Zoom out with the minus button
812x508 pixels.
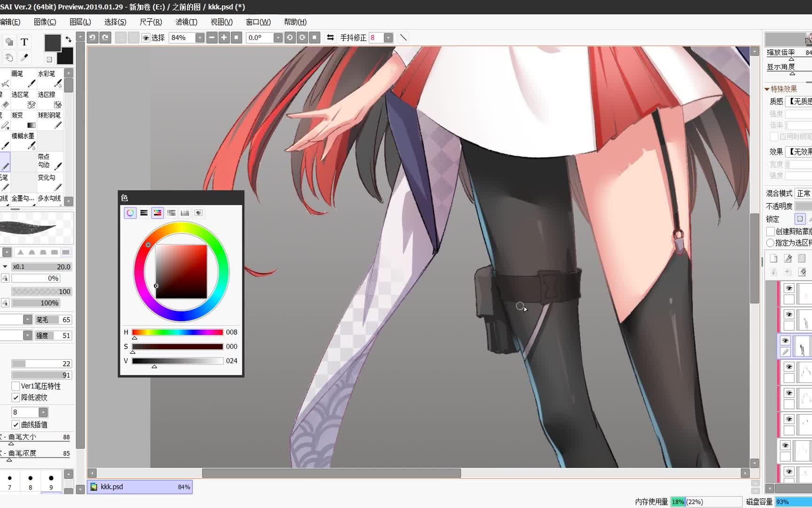[x=212, y=38]
